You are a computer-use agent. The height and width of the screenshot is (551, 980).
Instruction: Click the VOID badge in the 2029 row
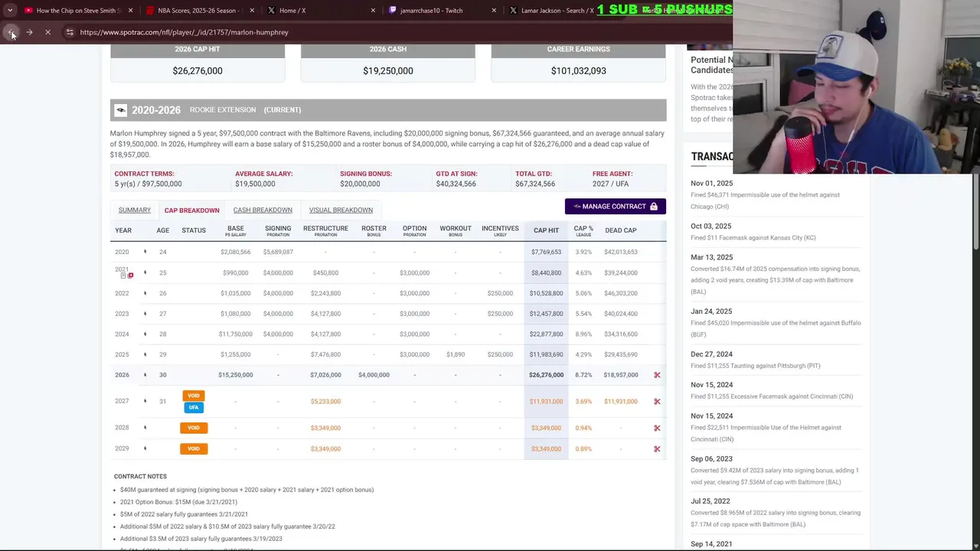(x=194, y=448)
